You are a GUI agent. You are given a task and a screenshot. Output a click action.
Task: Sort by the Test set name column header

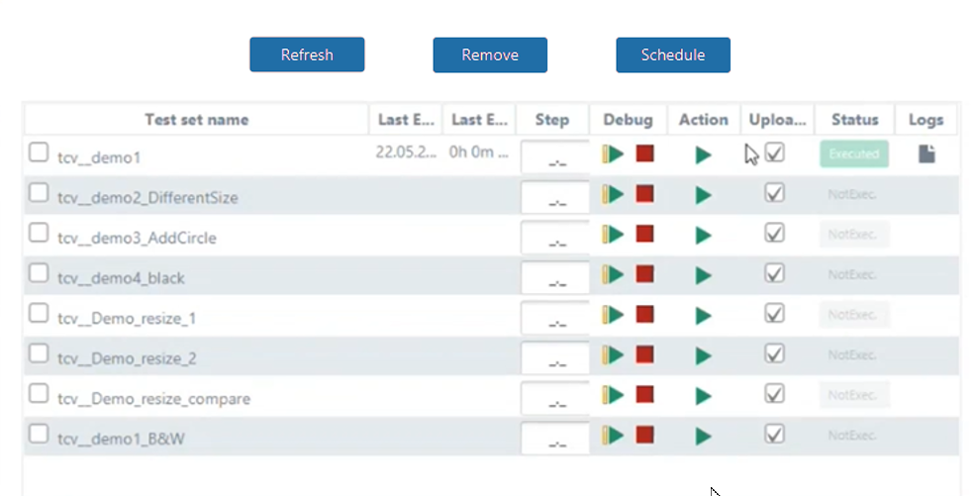pos(196,120)
